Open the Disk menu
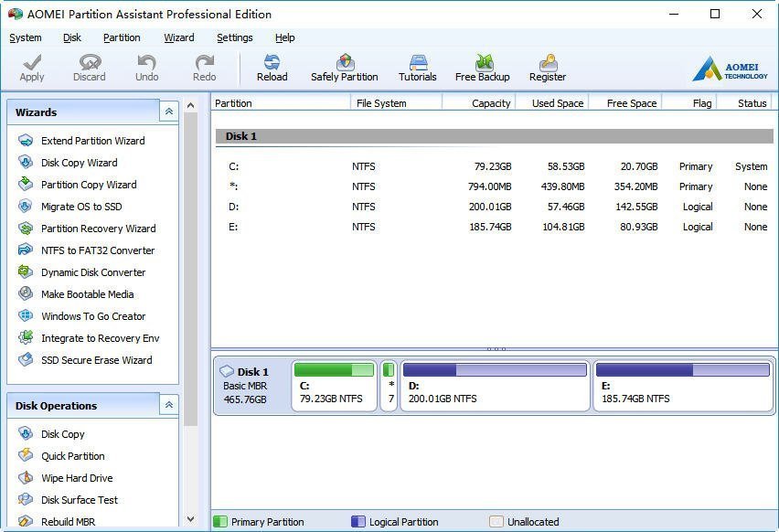 click(x=72, y=37)
